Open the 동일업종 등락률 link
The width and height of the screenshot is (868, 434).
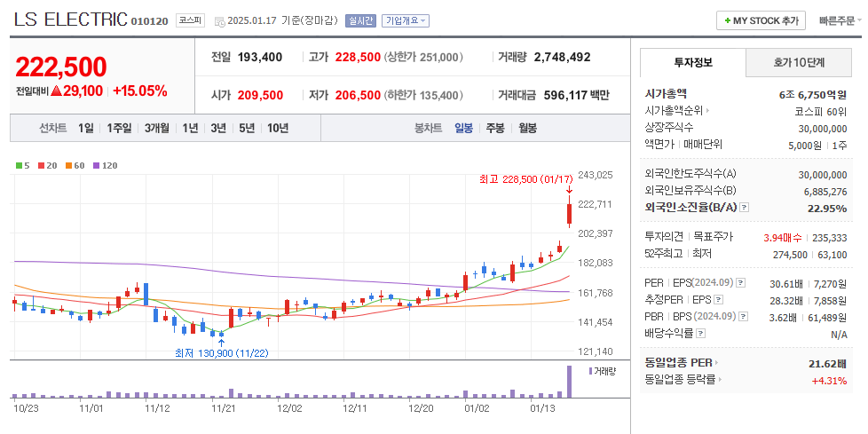684,380
